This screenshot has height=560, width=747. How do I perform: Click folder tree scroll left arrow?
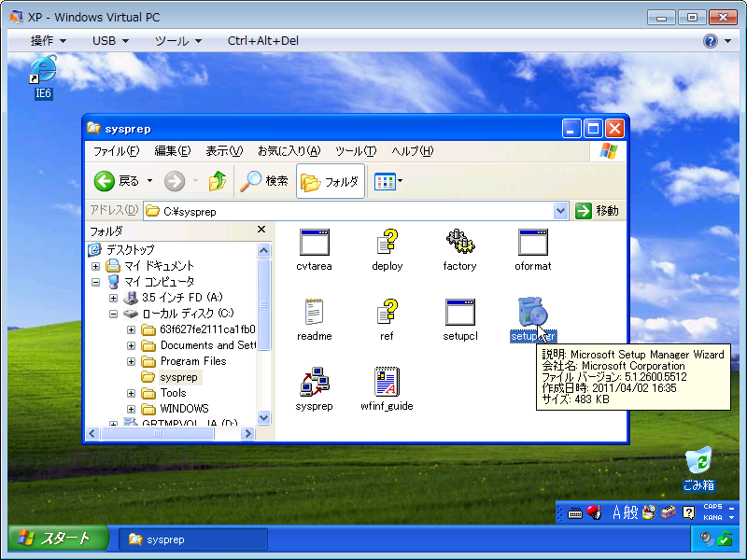(x=92, y=433)
